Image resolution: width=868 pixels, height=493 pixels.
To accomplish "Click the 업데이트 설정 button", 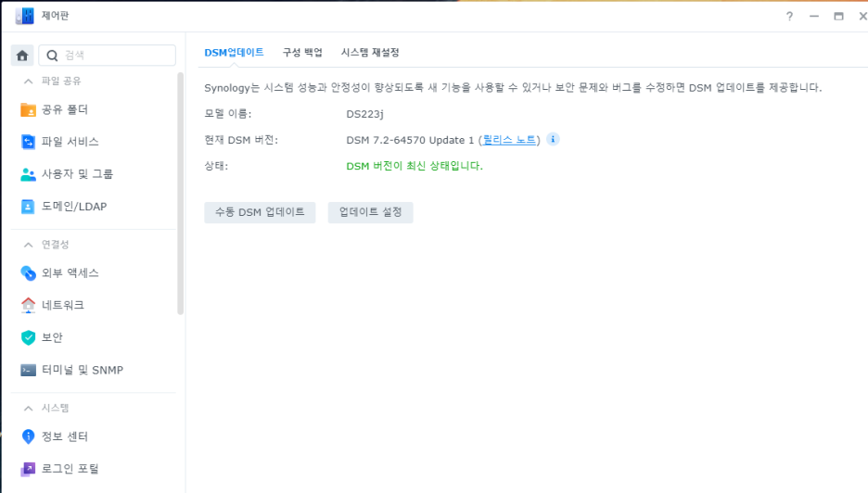I will (x=370, y=212).
